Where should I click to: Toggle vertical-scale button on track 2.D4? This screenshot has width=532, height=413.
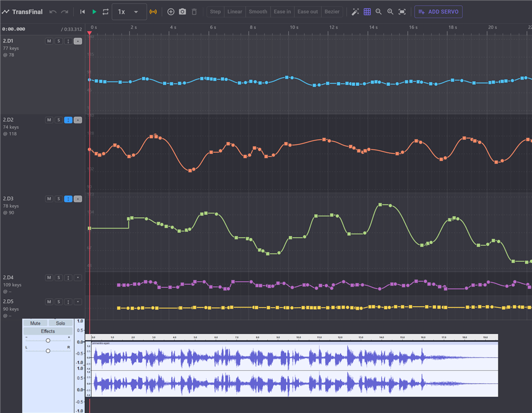pos(68,277)
